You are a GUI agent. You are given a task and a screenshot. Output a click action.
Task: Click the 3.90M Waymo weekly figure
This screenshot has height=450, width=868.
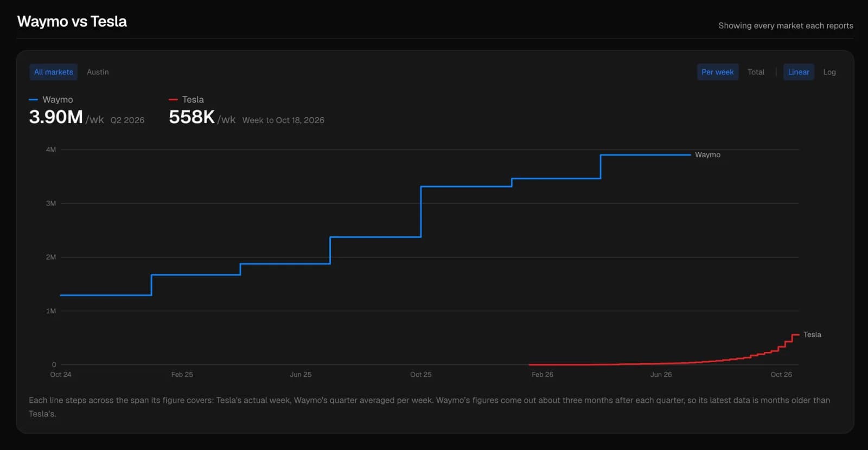point(56,117)
